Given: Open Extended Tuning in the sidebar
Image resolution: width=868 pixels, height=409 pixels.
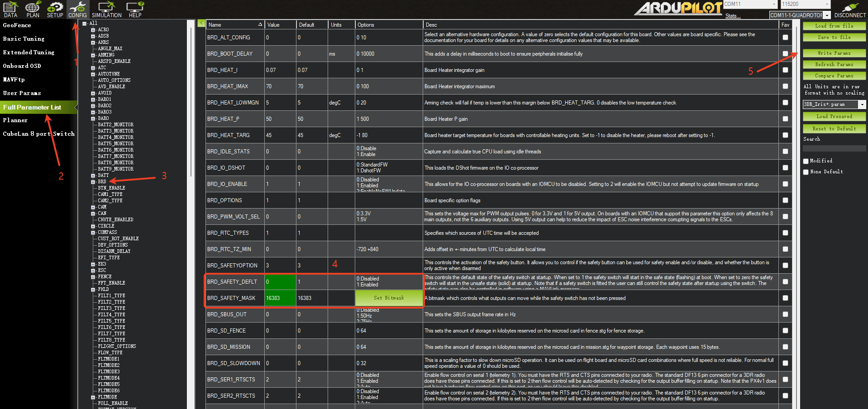Looking at the screenshot, I should (x=29, y=52).
